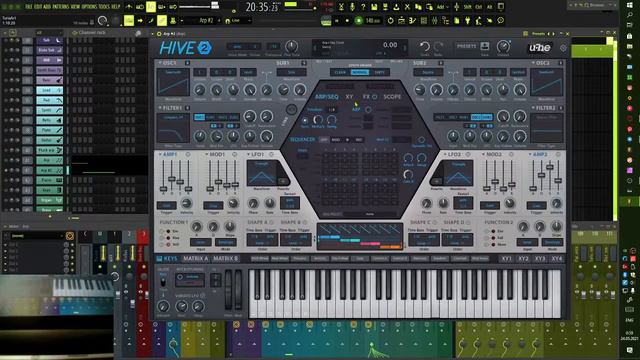Viewport: 640px width, 360px height.
Task: Switch to the MATRIX B tab
Action: (x=226, y=258)
